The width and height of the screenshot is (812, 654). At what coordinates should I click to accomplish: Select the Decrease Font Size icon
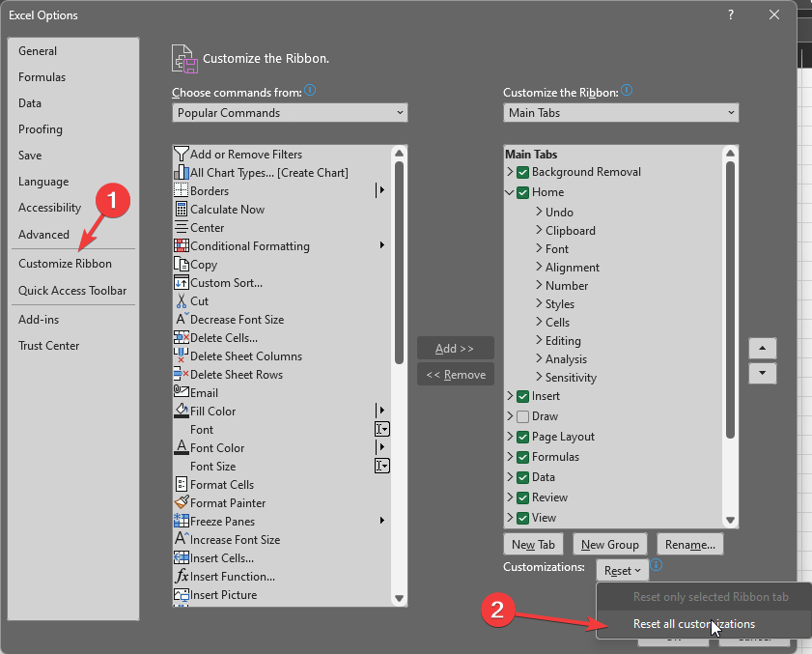(x=182, y=319)
